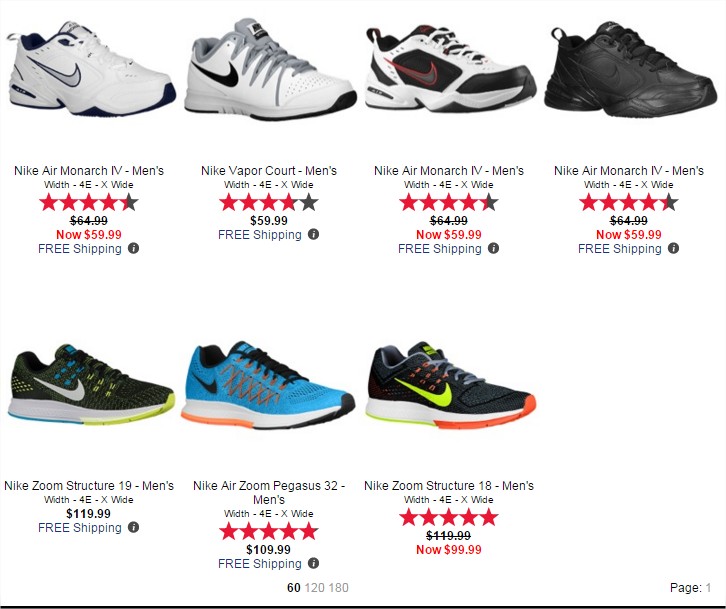Screen dimensions: 726x609
Task: Click shipping info icon for Zoom Structure 19
Action: tap(133, 527)
